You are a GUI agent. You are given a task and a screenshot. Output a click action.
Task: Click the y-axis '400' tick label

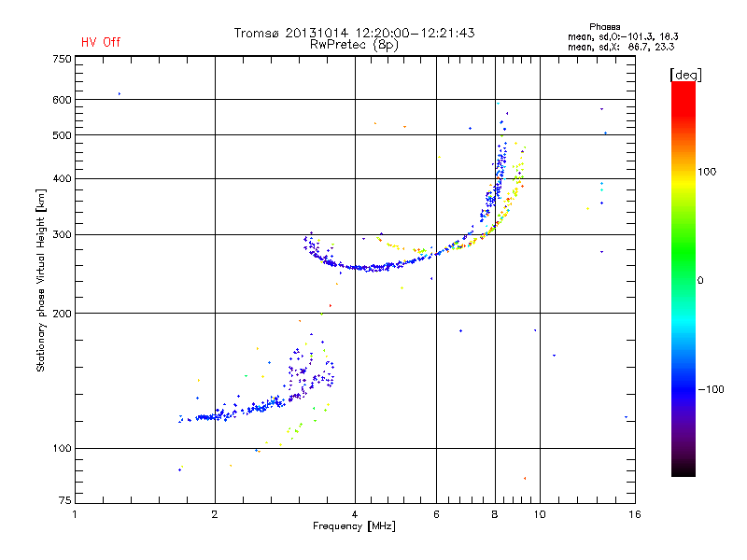point(62,178)
